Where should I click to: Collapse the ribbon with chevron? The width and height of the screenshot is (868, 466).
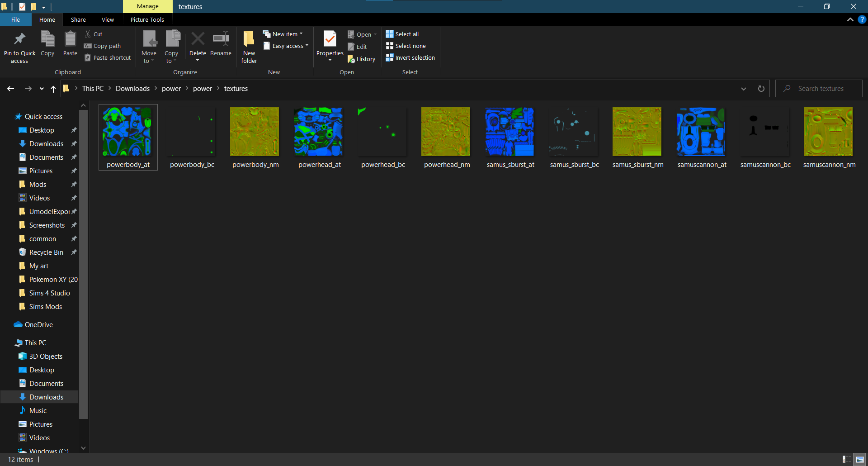[x=850, y=19]
